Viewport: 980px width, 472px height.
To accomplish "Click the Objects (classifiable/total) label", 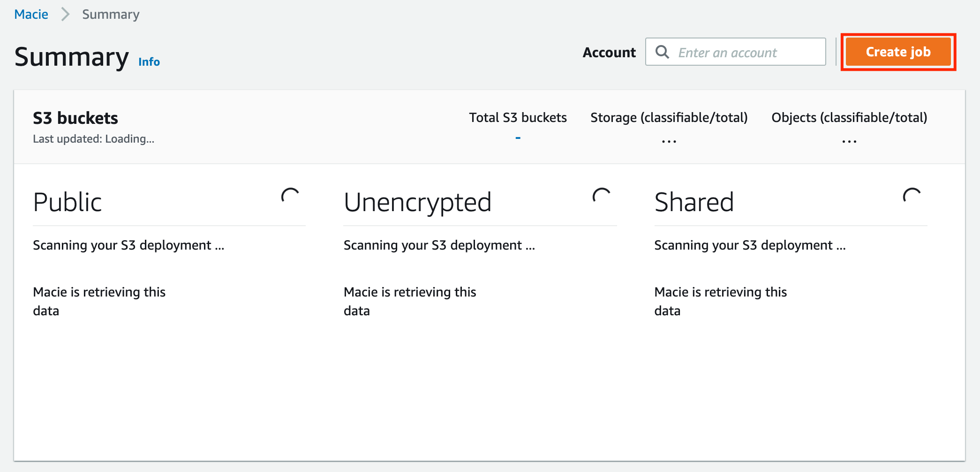I will click(849, 117).
